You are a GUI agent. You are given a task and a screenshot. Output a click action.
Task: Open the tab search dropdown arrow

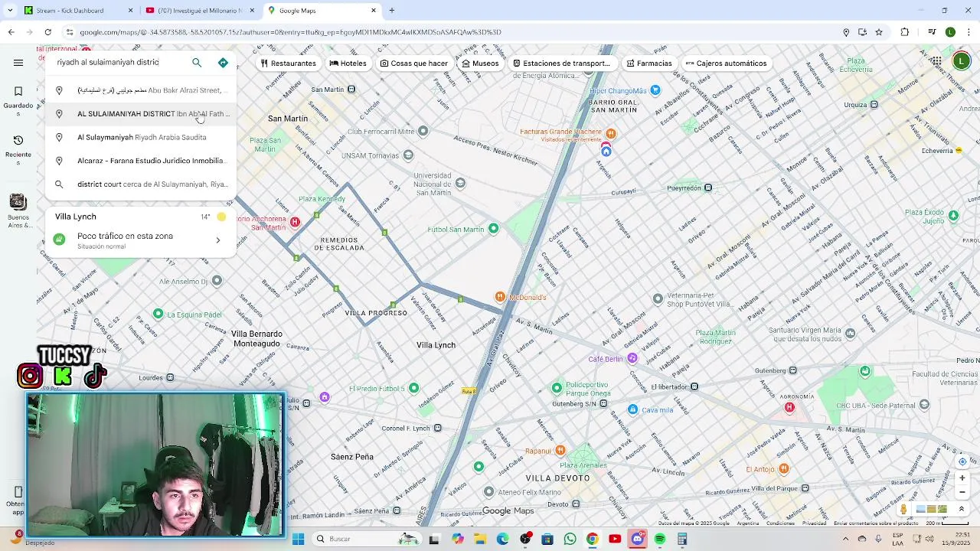click(x=10, y=11)
